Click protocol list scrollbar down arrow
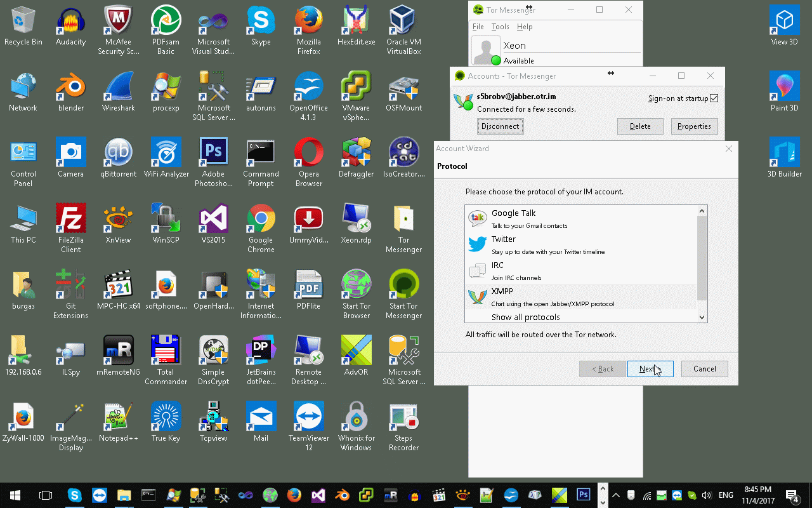 pos(702,317)
